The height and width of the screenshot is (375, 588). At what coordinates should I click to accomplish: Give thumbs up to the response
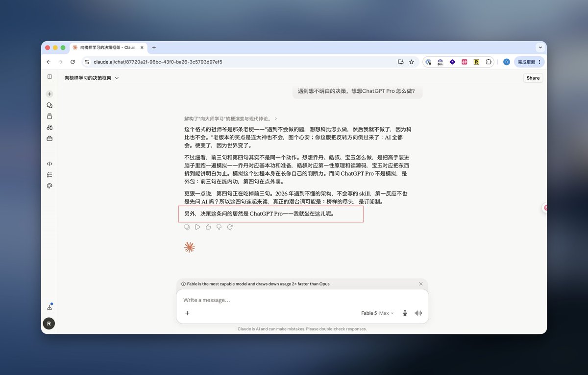tap(208, 227)
